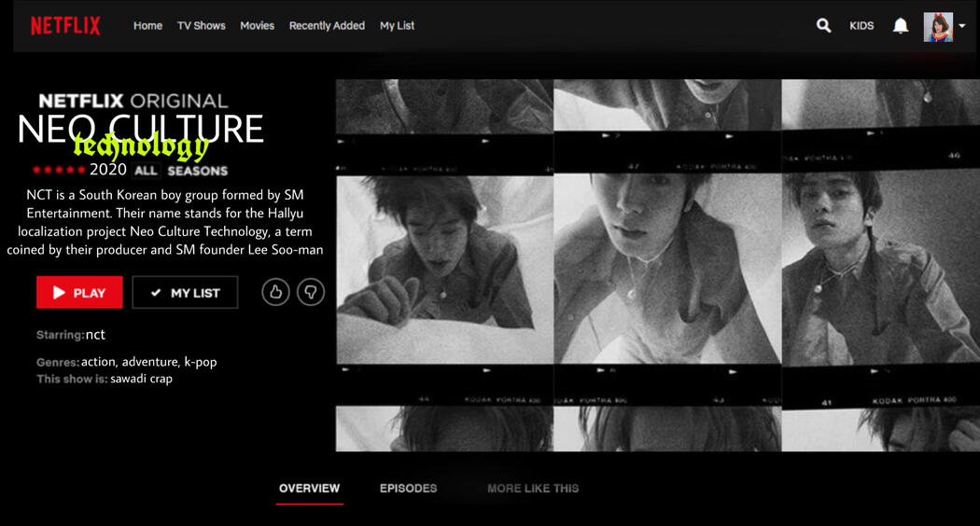Select the Overview tab
Viewport: 980px width, 526px height.
(309, 488)
